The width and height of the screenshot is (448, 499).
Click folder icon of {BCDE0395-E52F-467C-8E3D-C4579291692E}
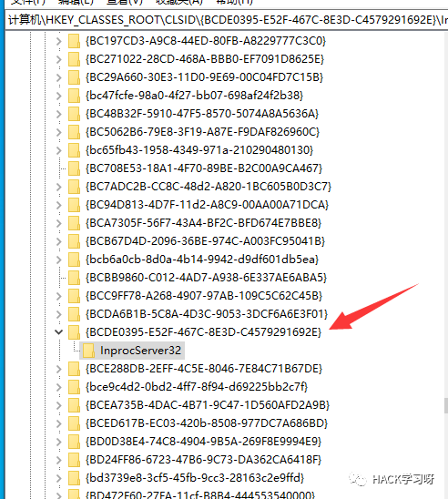(x=74, y=332)
